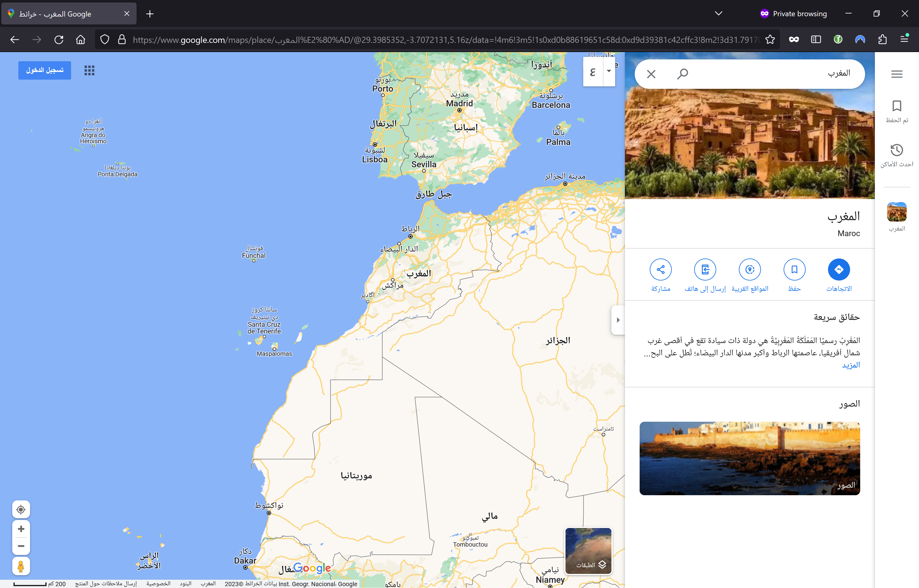Screen dimensions: 919x588
Task: Click the Share icon in place panel
Action: coord(660,269)
